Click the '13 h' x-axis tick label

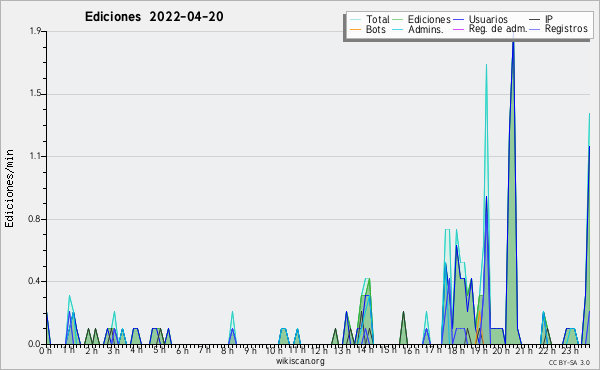tap(342, 351)
